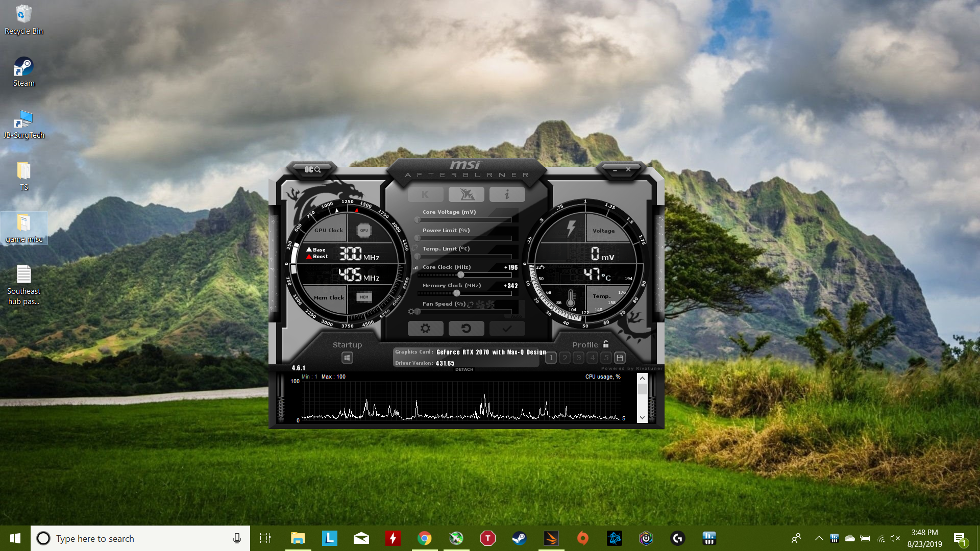Click the Core Clock slider handle
The image size is (980, 551).
pyautogui.click(x=460, y=275)
